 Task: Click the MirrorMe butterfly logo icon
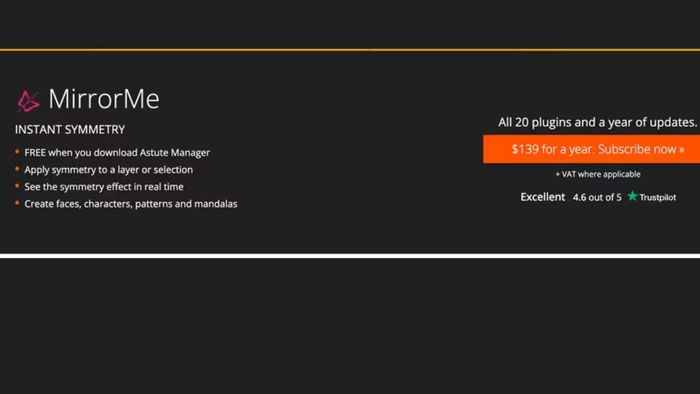coord(28,101)
